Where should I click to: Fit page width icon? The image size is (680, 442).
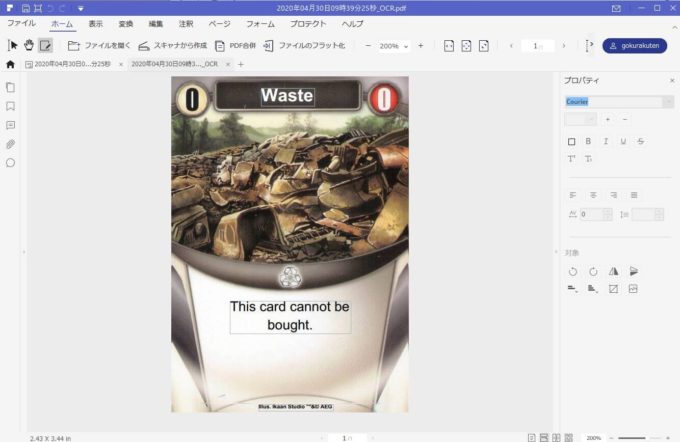pos(449,46)
